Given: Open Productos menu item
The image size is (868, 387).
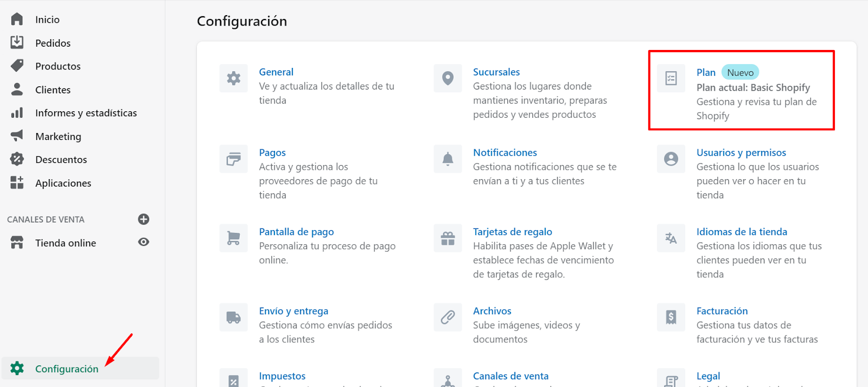Looking at the screenshot, I should pyautogui.click(x=58, y=66).
